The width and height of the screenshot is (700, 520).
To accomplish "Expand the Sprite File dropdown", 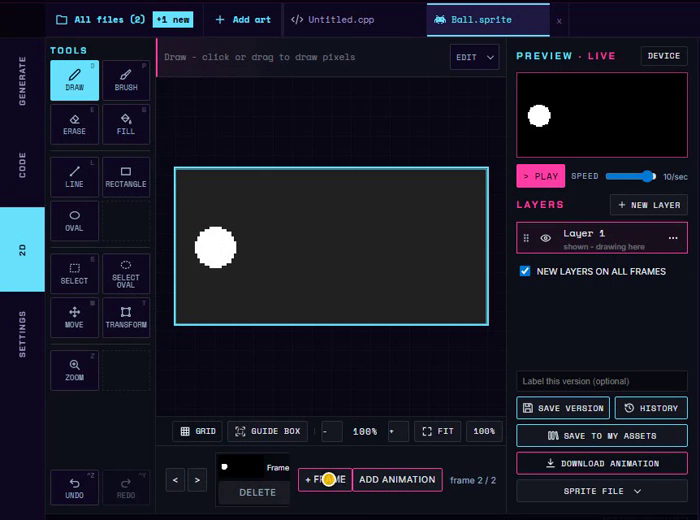I will pos(602,491).
